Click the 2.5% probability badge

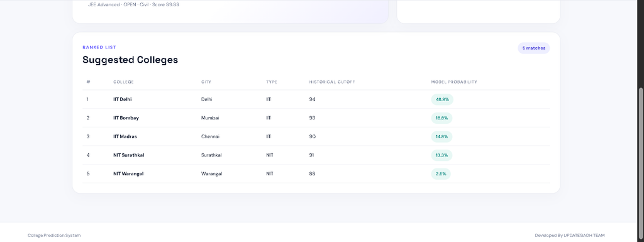tap(441, 173)
